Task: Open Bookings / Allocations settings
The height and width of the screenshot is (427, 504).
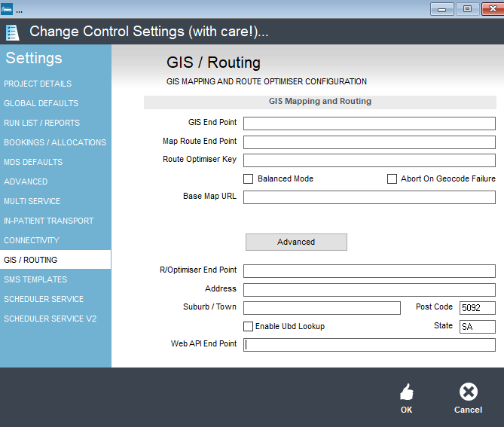Action: pyautogui.click(x=55, y=142)
